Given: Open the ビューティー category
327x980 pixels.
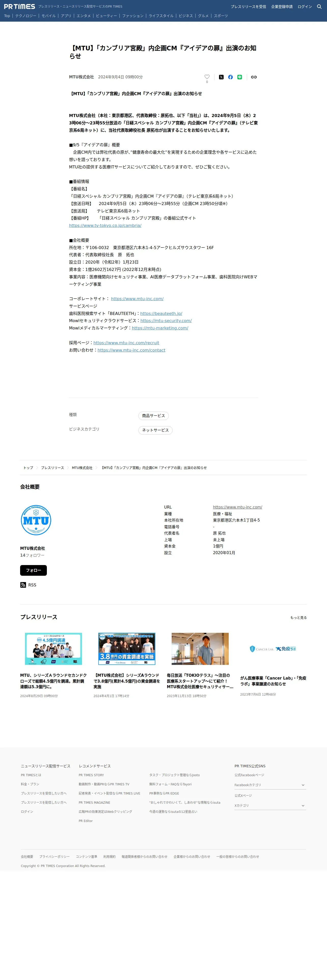Looking at the screenshot, I should point(107,16).
